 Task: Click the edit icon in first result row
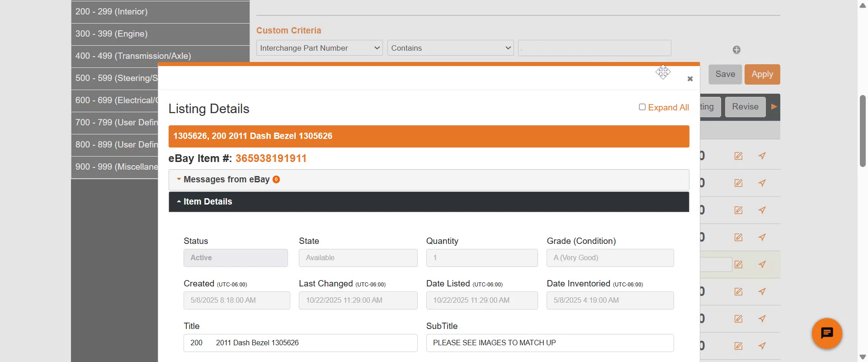738,156
